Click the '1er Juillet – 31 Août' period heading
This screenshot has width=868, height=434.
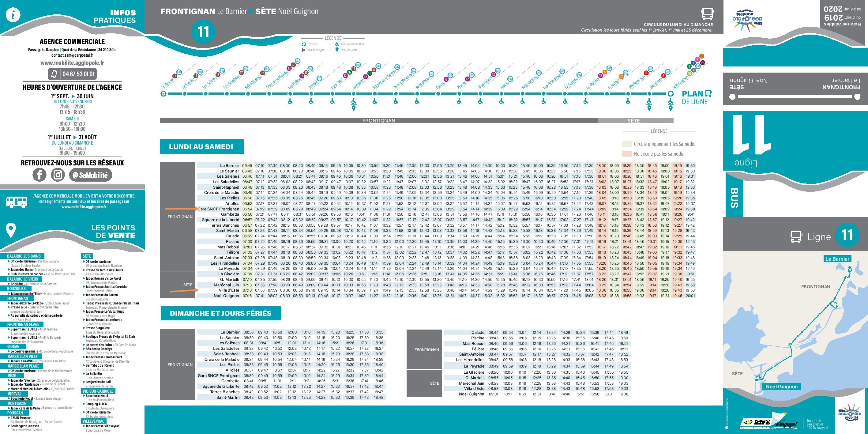72,137
